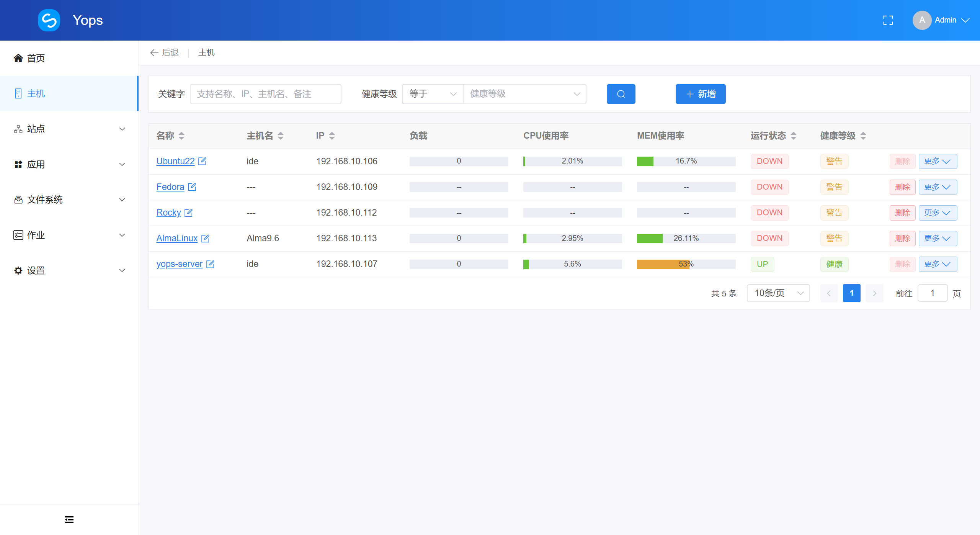Open the 首页 home icon in sidebar
Screen dimensions: 980x535
(x=18, y=58)
